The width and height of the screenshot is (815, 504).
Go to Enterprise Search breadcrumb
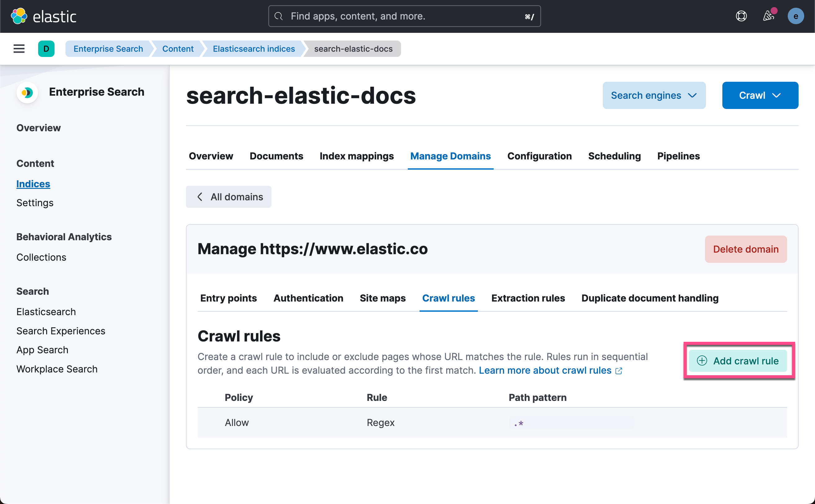[x=108, y=49]
